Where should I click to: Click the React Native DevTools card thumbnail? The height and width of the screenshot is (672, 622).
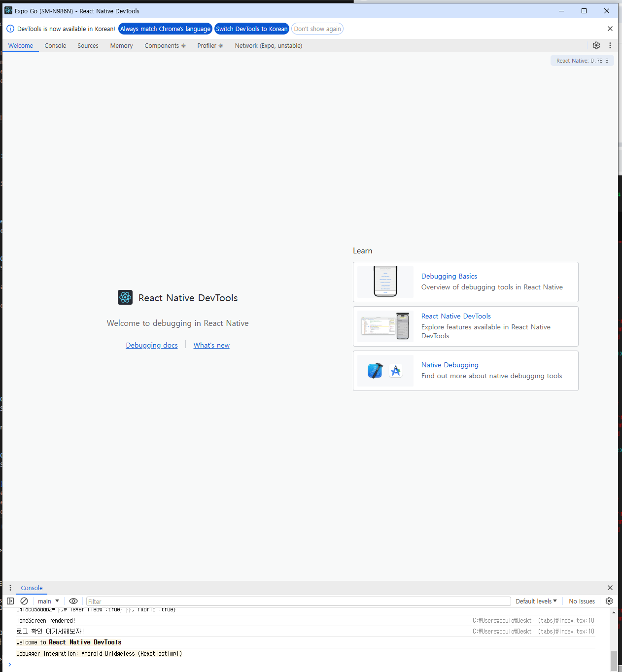[x=385, y=326]
